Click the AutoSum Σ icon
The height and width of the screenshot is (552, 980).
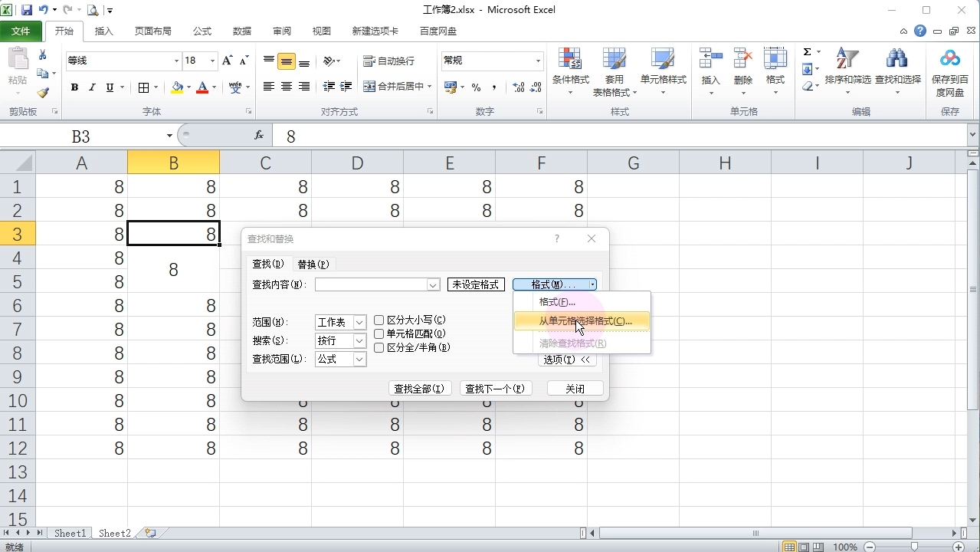[807, 51]
